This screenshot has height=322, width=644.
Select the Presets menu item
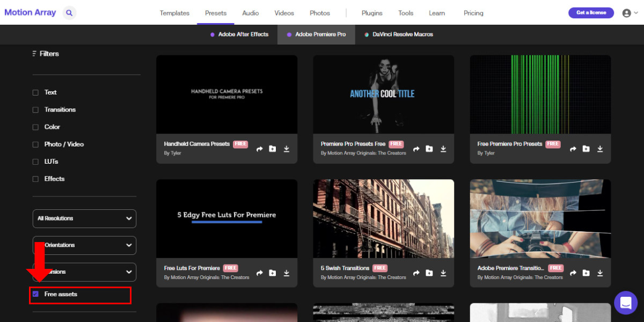pos(216,13)
